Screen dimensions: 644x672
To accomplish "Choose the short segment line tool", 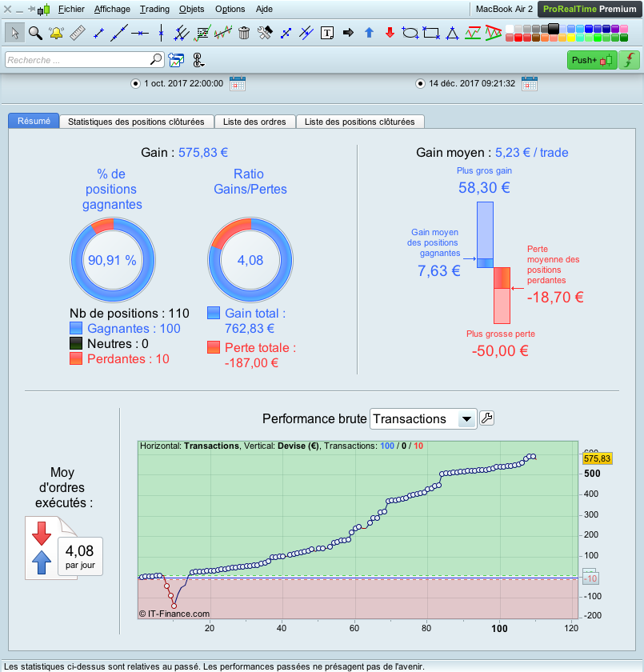I will [x=98, y=33].
